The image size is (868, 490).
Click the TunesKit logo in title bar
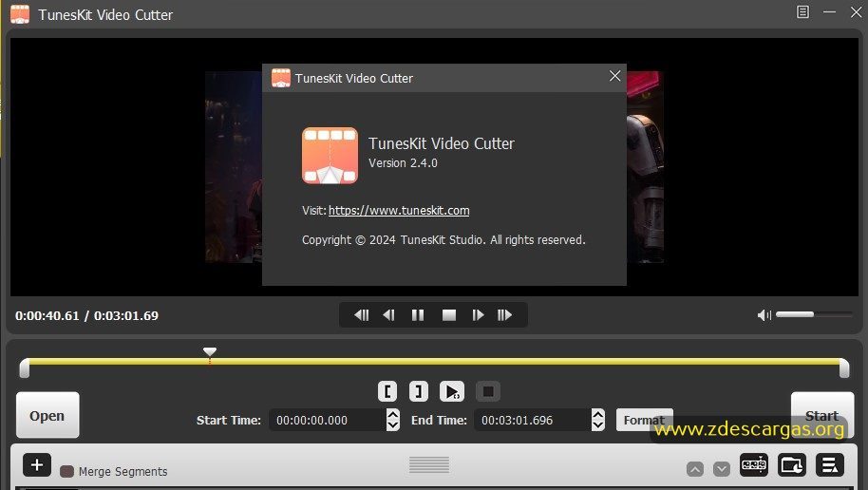click(20, 14)
